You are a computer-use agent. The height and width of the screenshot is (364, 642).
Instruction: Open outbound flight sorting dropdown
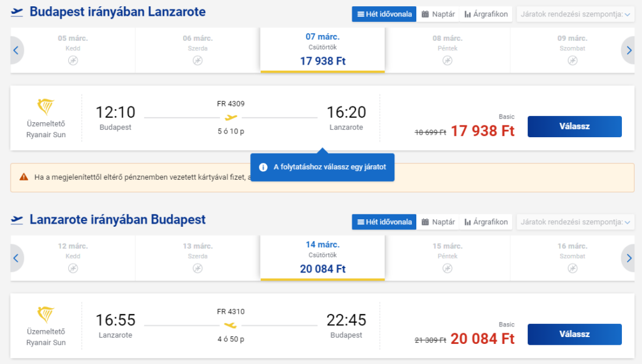point(575,14)
